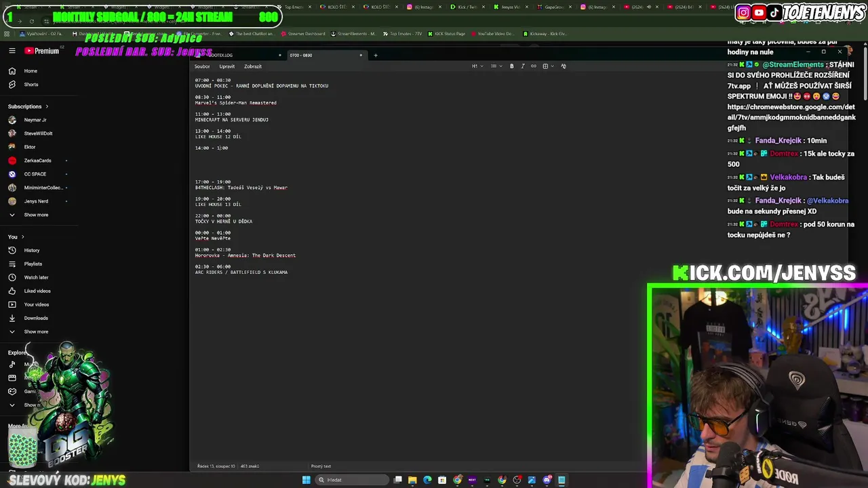868x488 pixels.
Task: Open Jenys Nerd channel subscription
Action: click(x=36, y=201)
